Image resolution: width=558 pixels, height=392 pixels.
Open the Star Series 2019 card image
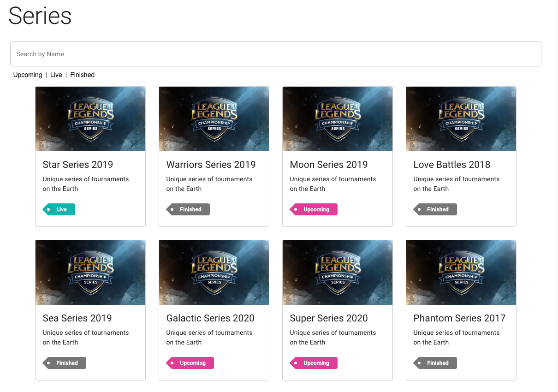90,119
